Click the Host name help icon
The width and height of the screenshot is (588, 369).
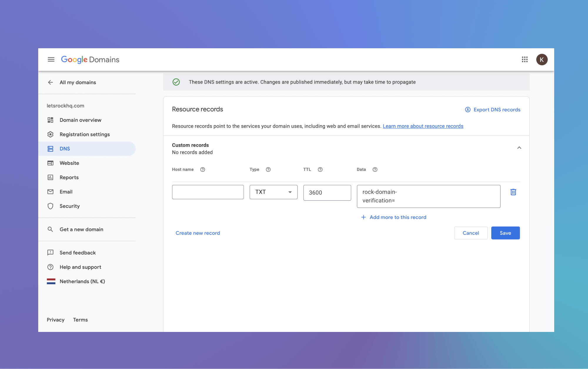pyautogui.click(x=203, y=169)
